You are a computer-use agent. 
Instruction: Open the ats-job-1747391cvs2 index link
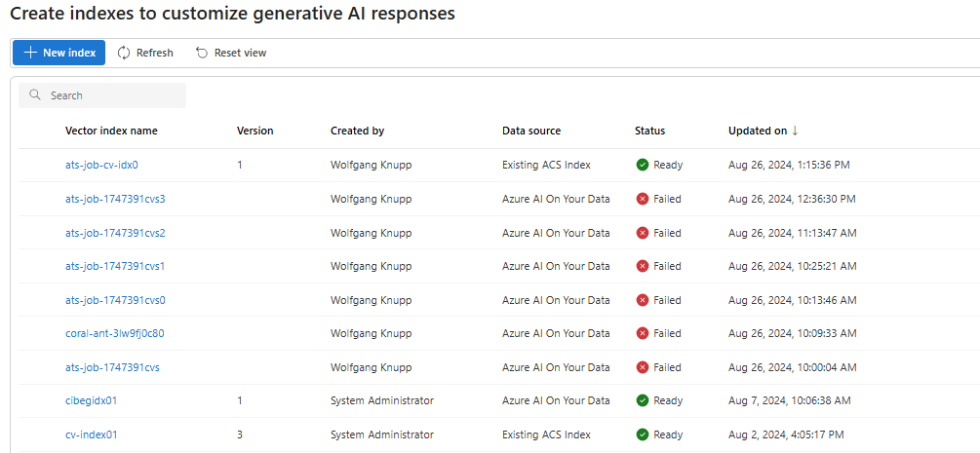pos(115,233)
